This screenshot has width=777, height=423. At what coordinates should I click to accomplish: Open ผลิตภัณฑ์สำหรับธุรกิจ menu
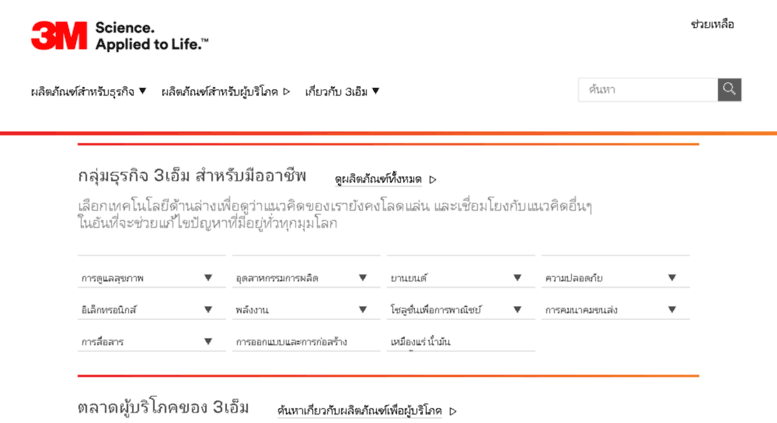[88, 92]
